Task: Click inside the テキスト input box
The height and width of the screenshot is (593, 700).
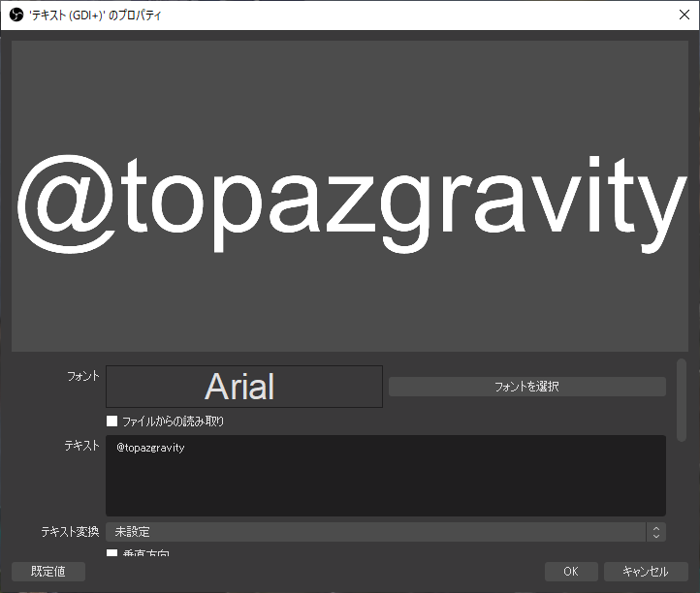Action: tap(386, 476)
